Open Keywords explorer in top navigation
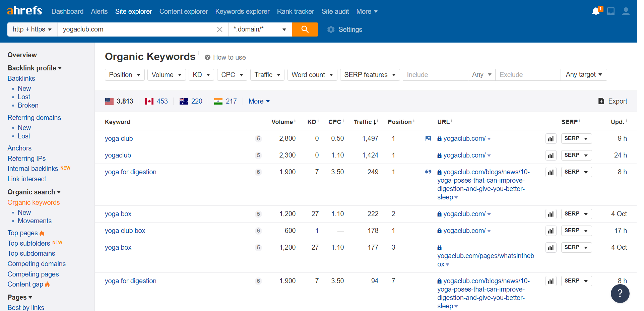Image resolution: width=644 pixels, height=311 pixels. [242, 11]
